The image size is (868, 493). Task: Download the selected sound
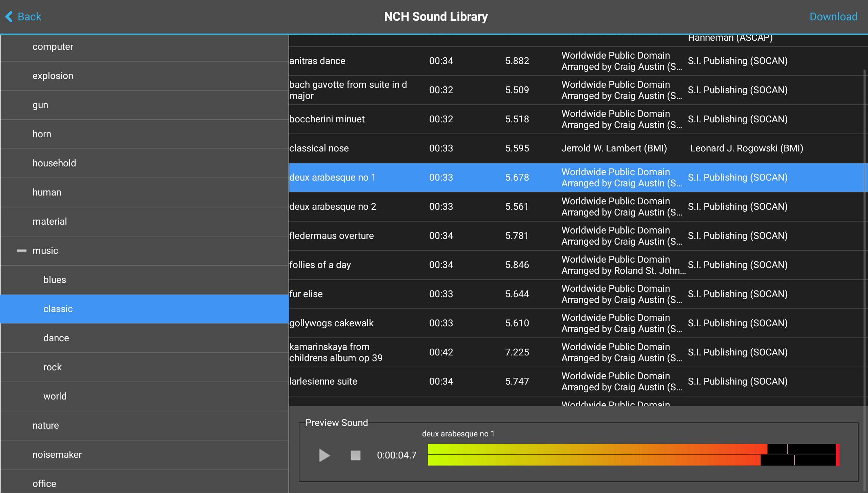coord(833,16)
